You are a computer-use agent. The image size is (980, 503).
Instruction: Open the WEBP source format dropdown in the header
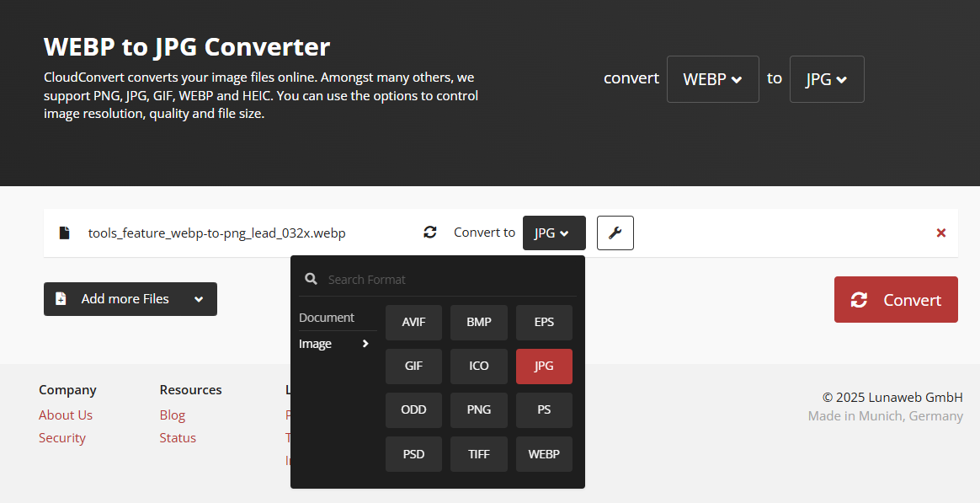712,79
